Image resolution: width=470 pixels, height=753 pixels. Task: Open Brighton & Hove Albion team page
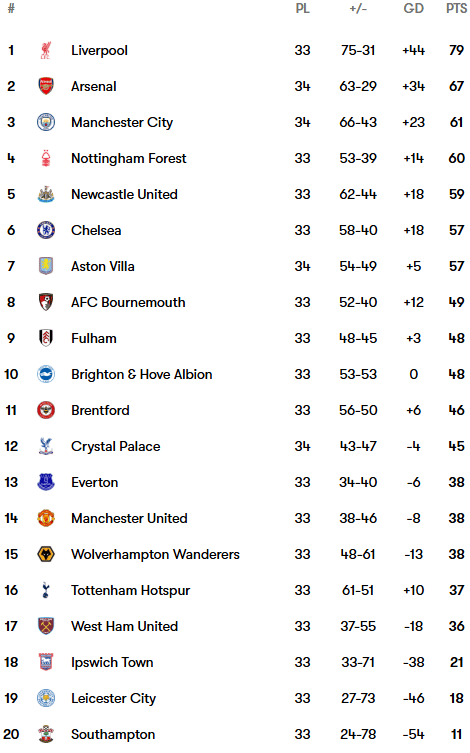pos(142,375)
